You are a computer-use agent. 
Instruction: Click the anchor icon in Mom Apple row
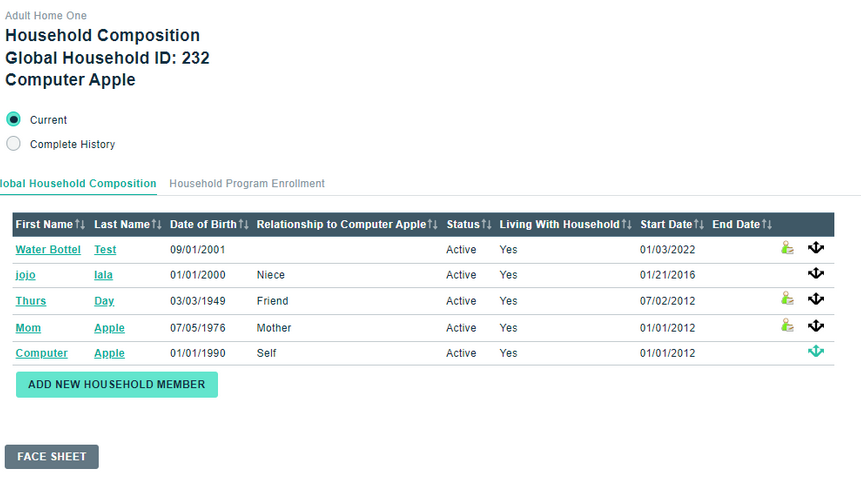(816, 326)
